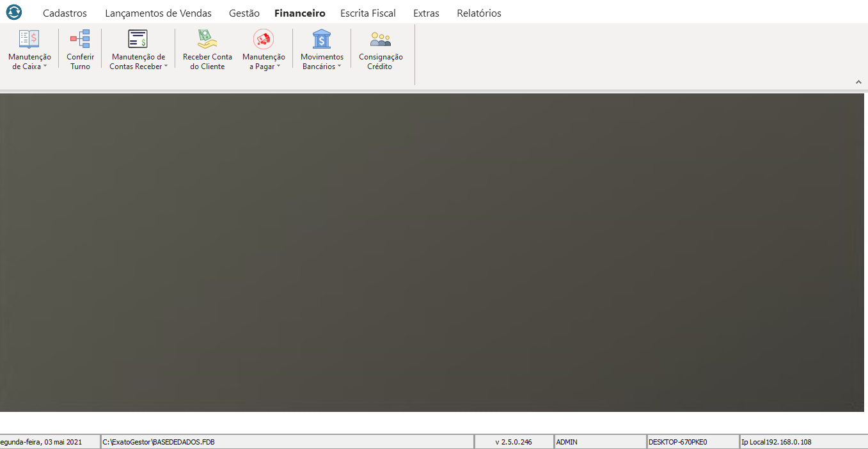Switch to Lançamentos de Vendas tab
Image resolution: width=868 pixels, height=449 pixels.
(x=158, y=13)
